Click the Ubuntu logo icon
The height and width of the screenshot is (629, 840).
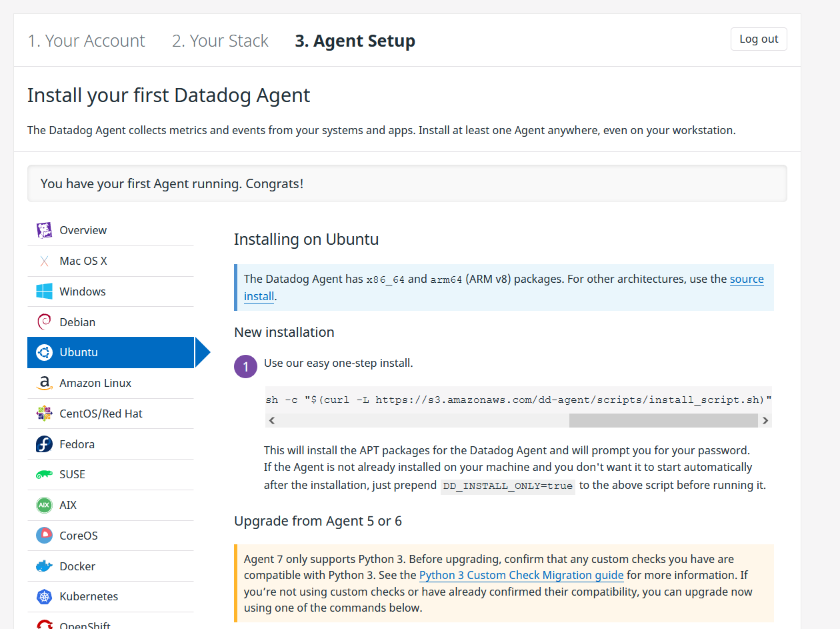[44, 353]
